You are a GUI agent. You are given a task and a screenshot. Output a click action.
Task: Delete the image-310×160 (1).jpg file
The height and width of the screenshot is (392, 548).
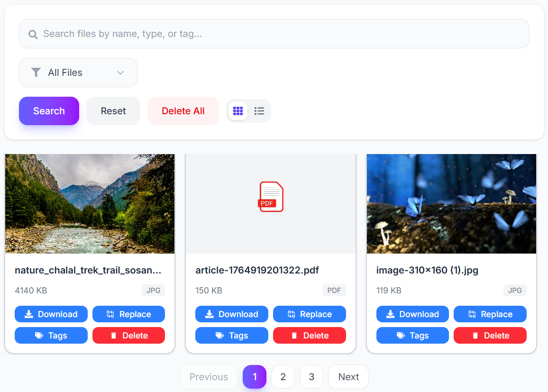tap(490, 336)
